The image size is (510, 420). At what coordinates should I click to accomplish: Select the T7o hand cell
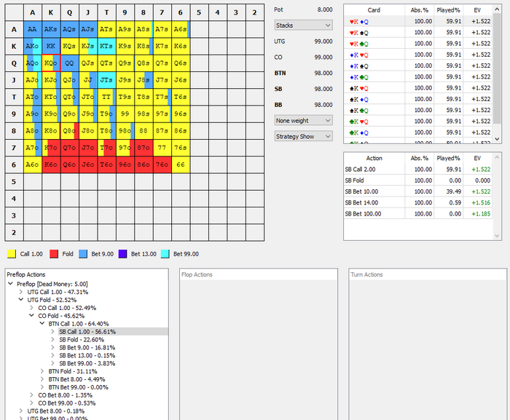(106, 148)
